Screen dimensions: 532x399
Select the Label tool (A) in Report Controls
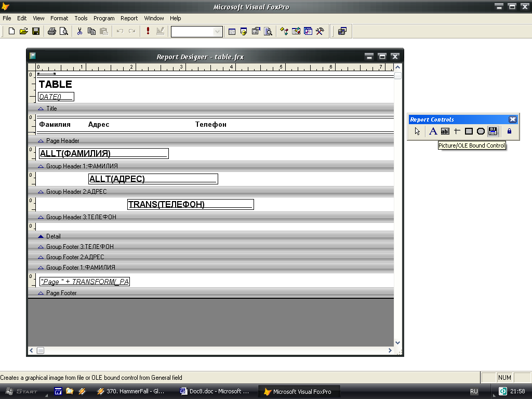point(433,131)
